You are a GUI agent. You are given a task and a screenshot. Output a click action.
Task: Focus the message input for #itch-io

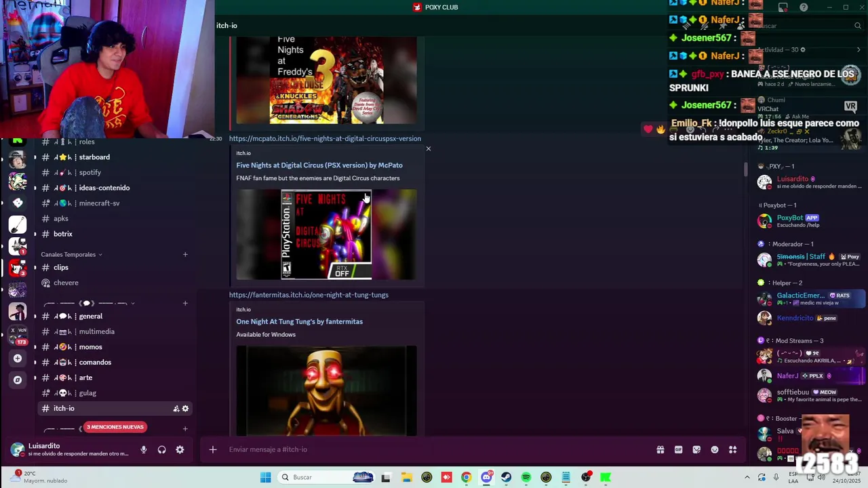[434, 449]
